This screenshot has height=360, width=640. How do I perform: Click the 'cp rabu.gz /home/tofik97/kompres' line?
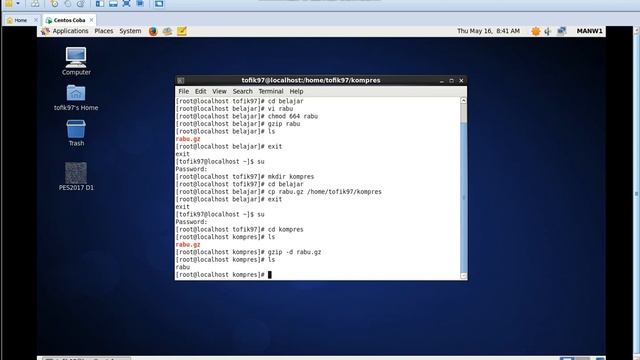coord(278,192)
